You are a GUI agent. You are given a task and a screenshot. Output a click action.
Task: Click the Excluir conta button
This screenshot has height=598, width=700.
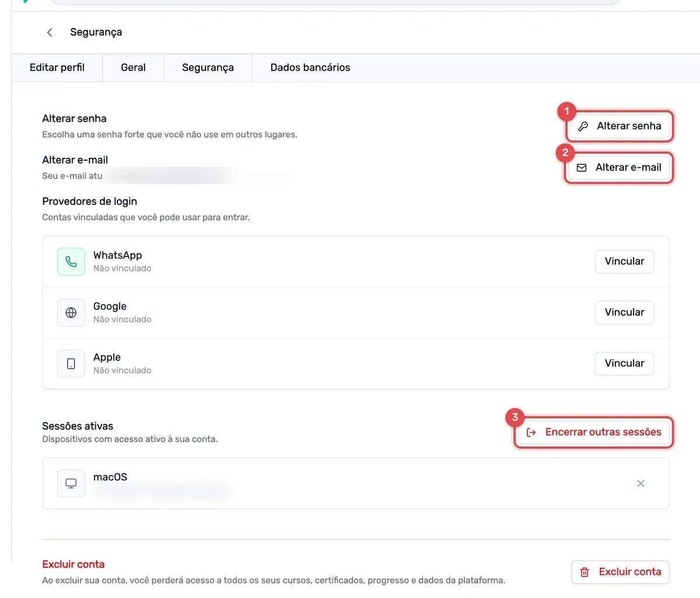[x=620, y=572]
